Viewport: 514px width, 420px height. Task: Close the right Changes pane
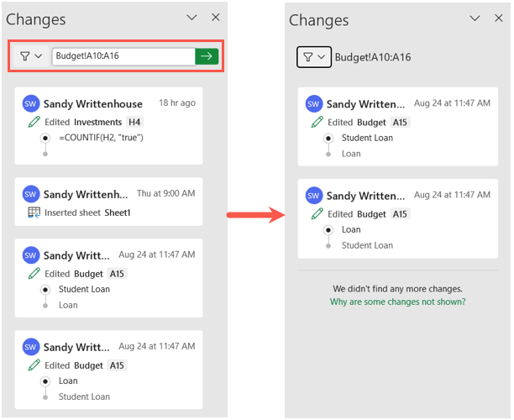click(x=499, y=18)
